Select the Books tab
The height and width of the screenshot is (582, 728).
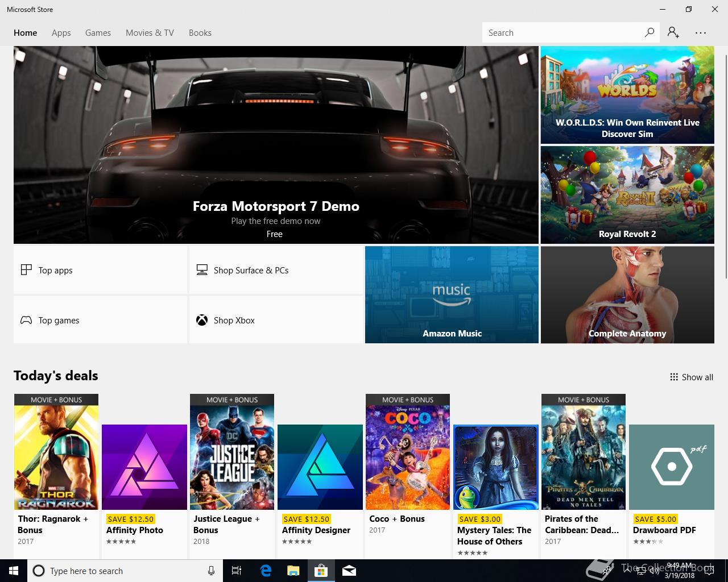[200, 33]
